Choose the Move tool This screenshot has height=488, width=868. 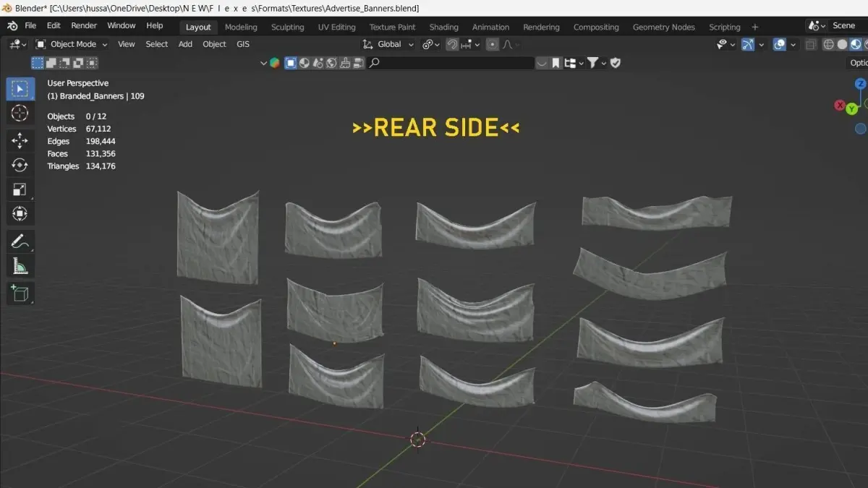[x=20, y=140]
